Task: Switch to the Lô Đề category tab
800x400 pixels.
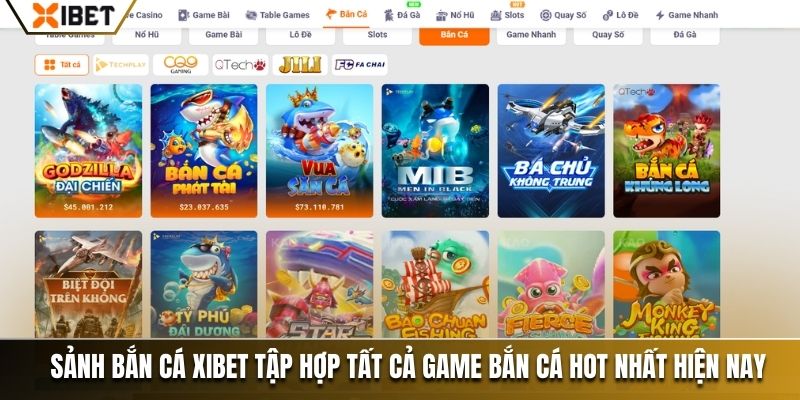Action: pyautogui.click(x=301, y=35)
